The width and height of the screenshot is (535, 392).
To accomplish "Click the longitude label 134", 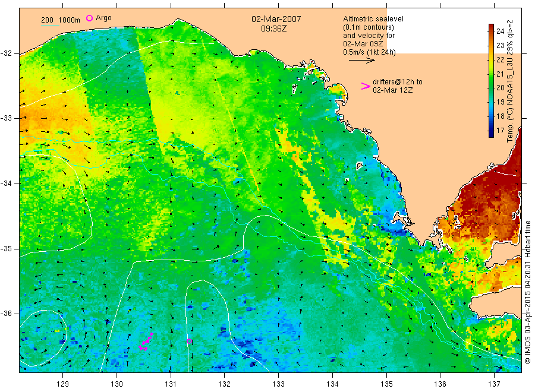I will point(332,384).
